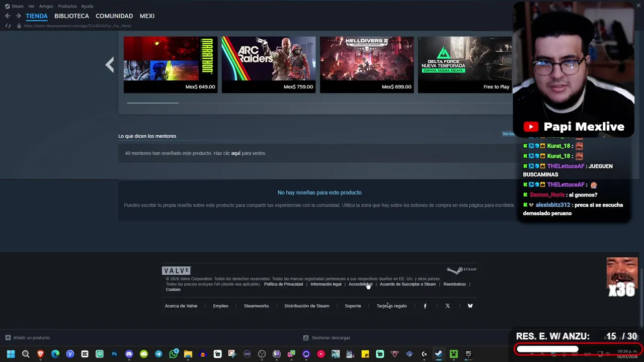Image resolution: width=644 pixels, height=362 pixels.
Task: Open the Delta Force game card
Action: 465,64
